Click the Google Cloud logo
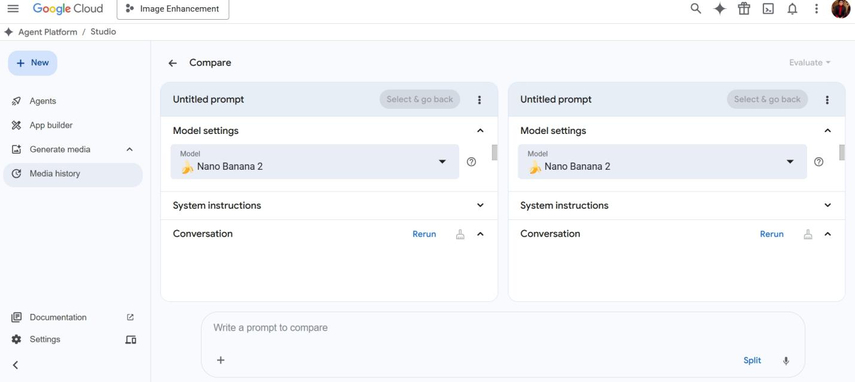 point(68,9)
